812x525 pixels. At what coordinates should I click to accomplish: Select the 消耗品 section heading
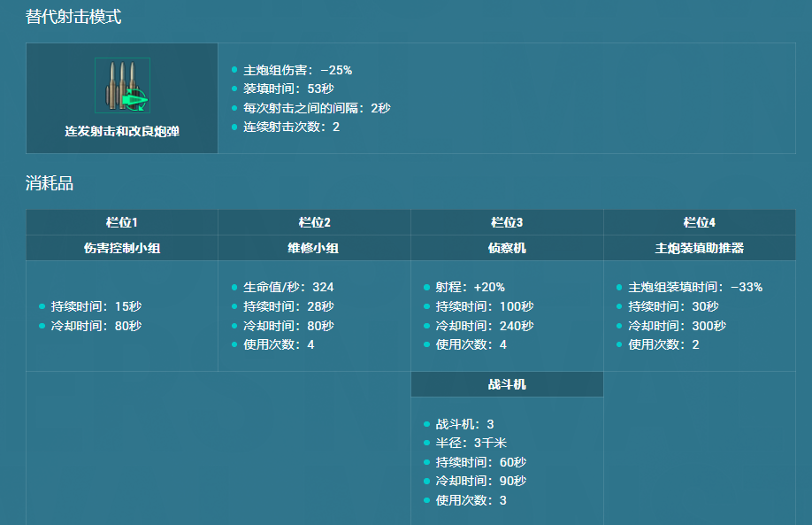[x=50, y=184]
